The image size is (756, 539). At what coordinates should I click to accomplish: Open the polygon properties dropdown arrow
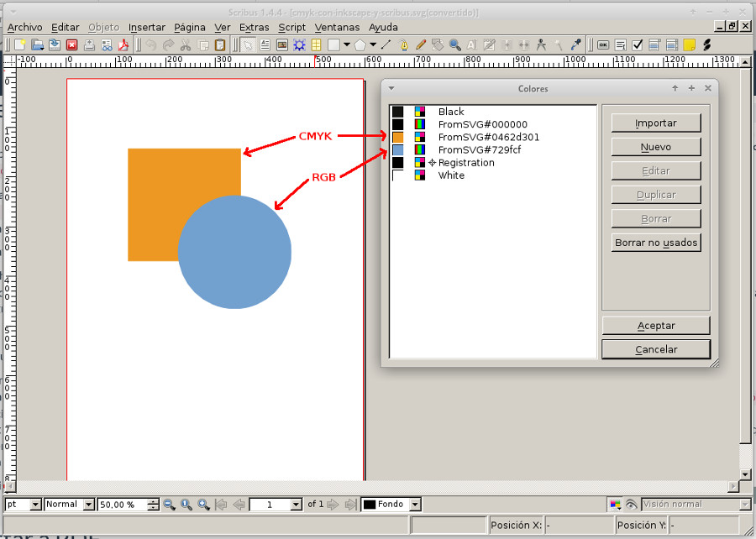tap(373, 44)
